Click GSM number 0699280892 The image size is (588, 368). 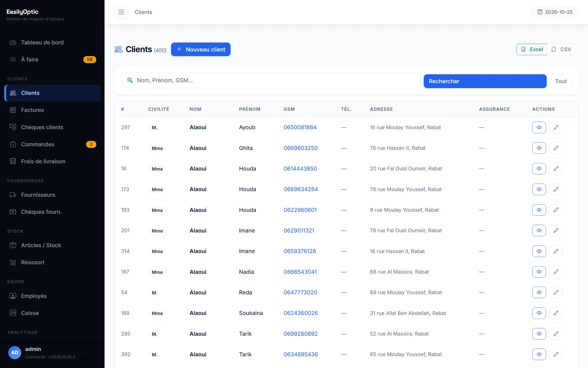point(301,333)
